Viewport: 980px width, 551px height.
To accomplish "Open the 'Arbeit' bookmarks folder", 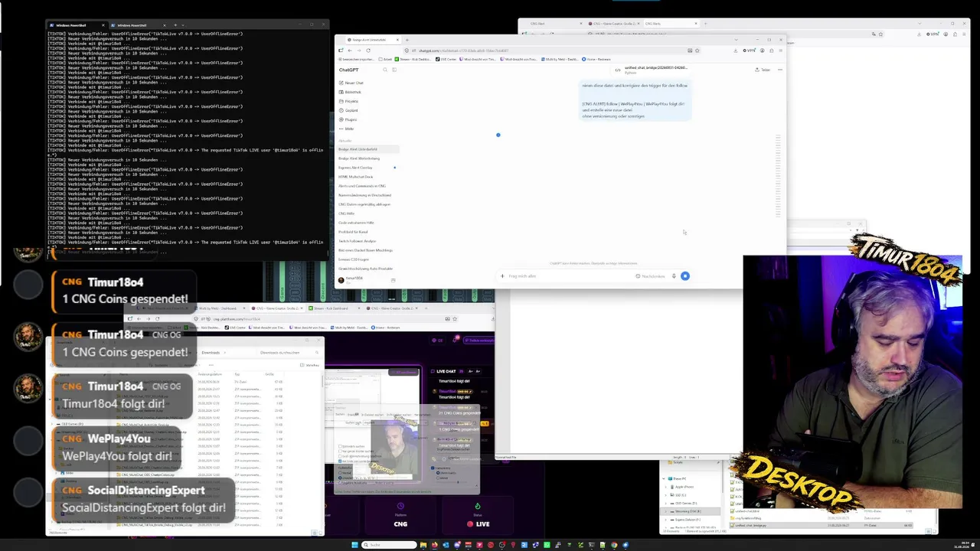I will tap(385, 59).
